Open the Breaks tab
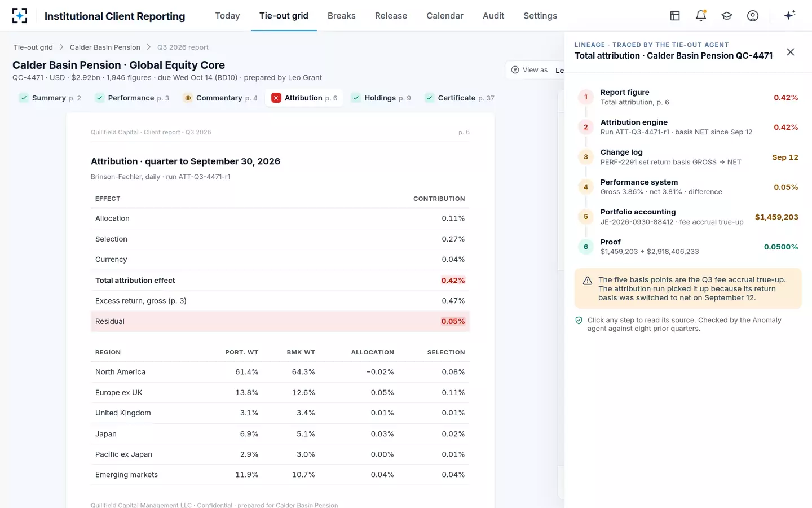The image size is (812, 508). 342,16
